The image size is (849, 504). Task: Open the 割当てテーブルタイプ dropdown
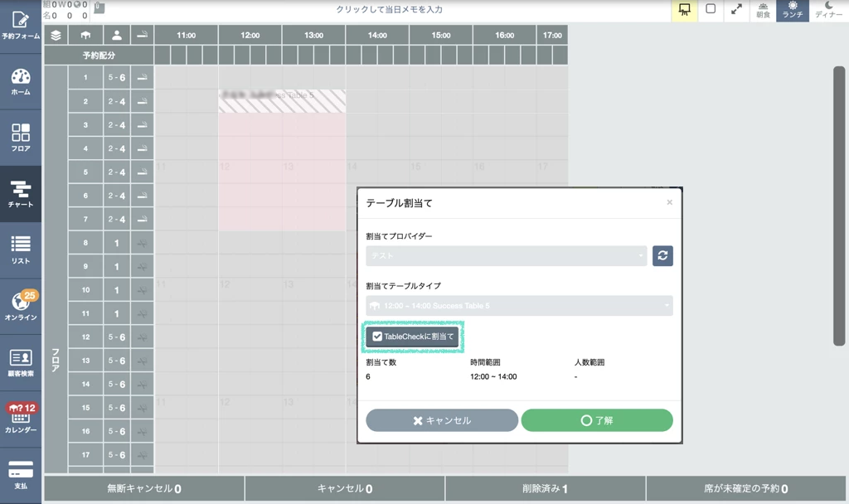[519, 306]
